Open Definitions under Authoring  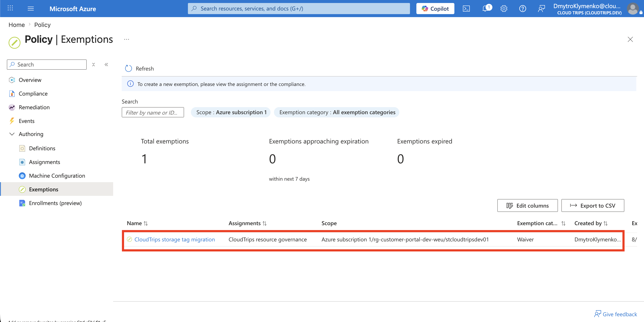(x=42, y=148)
